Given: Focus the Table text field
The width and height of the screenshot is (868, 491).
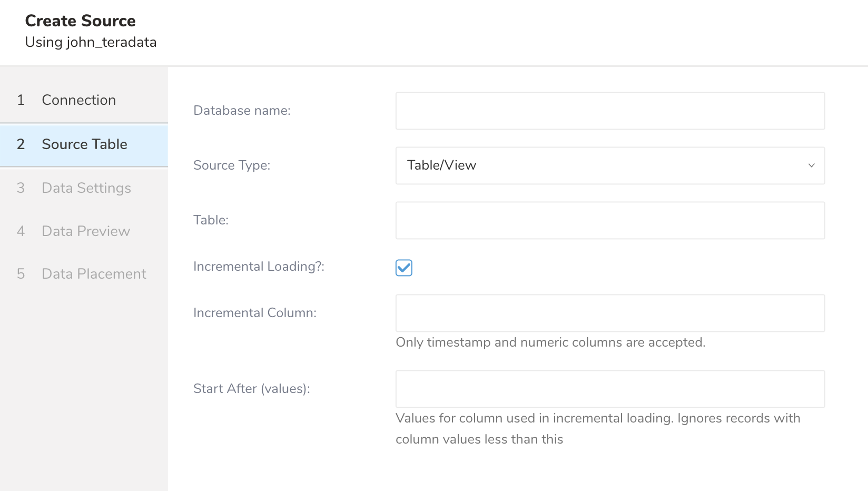Looking at the screenshot, I should click(x=610, y=221).
